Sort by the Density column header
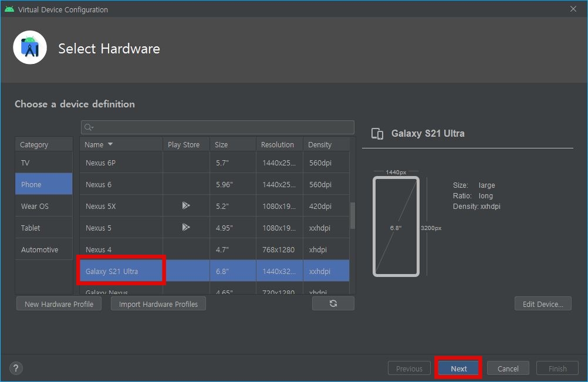Screen dimensions: 588x382 click(x=326, y=144)
